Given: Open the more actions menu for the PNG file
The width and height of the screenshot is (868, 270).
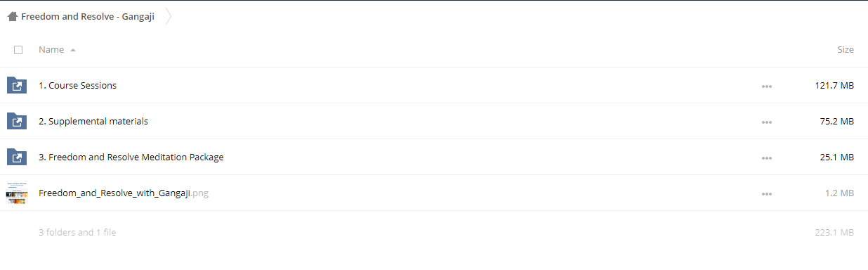Looking at the screenshot, I should click(x=767, y=194).
